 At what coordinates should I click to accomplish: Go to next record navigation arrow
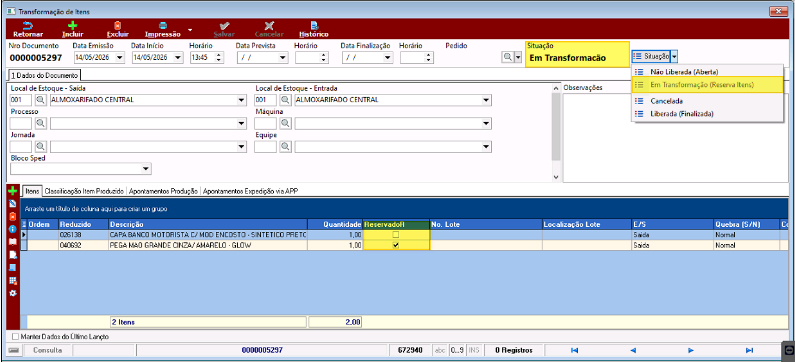click(691, 350)
